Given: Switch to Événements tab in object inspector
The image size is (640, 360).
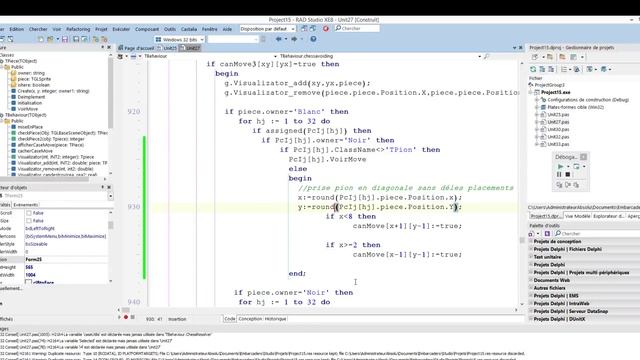Looking at the screenshot, I should click(25, 205).
